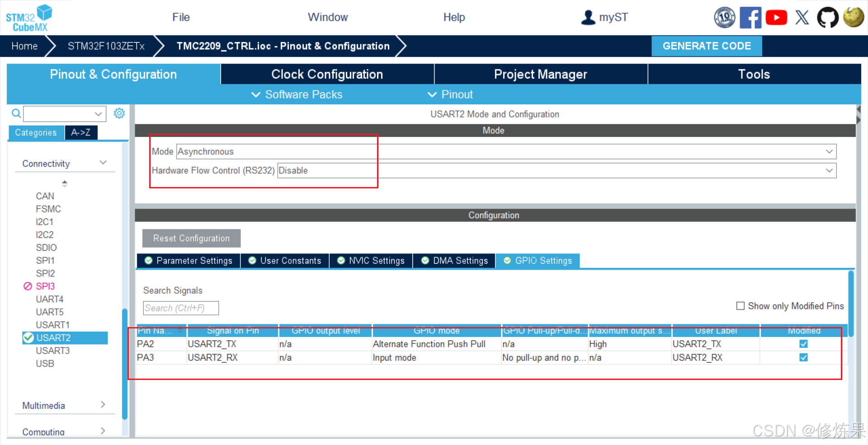
Task: Open the Mode Asynchronous dropdown
Action: tap(506, 151)
